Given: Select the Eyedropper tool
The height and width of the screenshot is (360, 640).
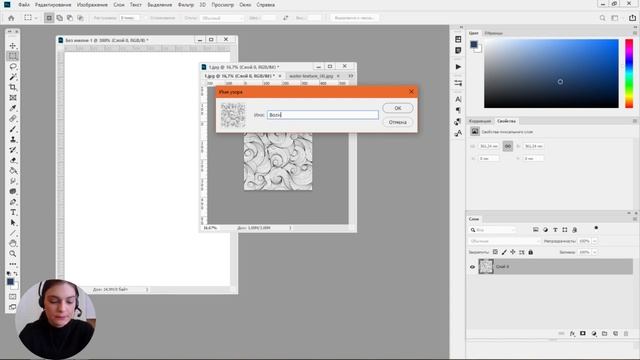Looking at the screenshot, I should tap(13, 108).
